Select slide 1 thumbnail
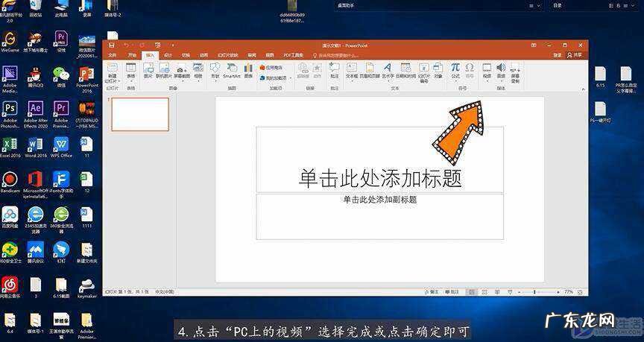 tap(140, 114)
